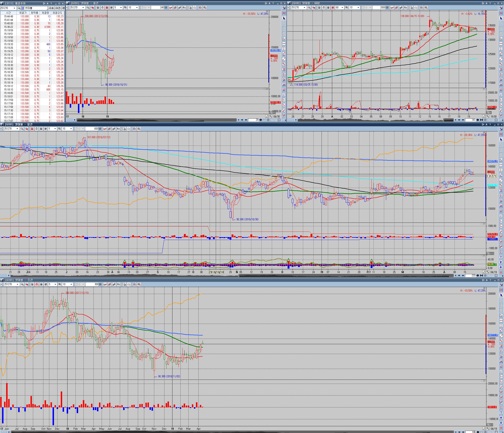Click the 체결량 column header
This screenshot has height=433, width=504.
point(45,13)
